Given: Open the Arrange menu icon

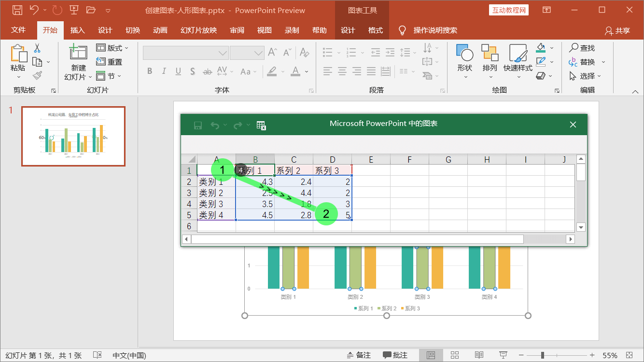Looking at the screenshot, I should (490, 53).
